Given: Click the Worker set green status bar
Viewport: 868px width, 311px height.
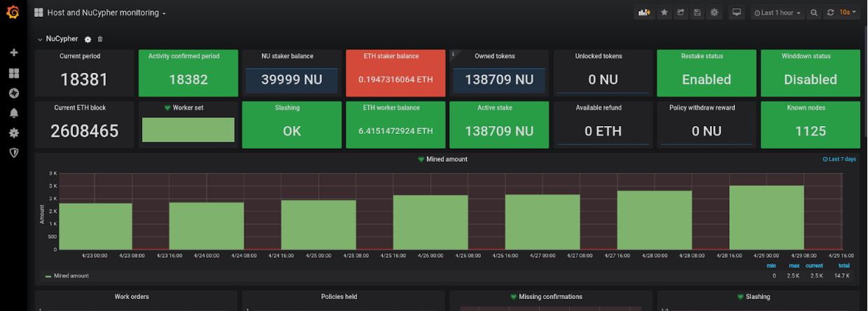Looking at the screenshot, I should (x=188, y=130).
